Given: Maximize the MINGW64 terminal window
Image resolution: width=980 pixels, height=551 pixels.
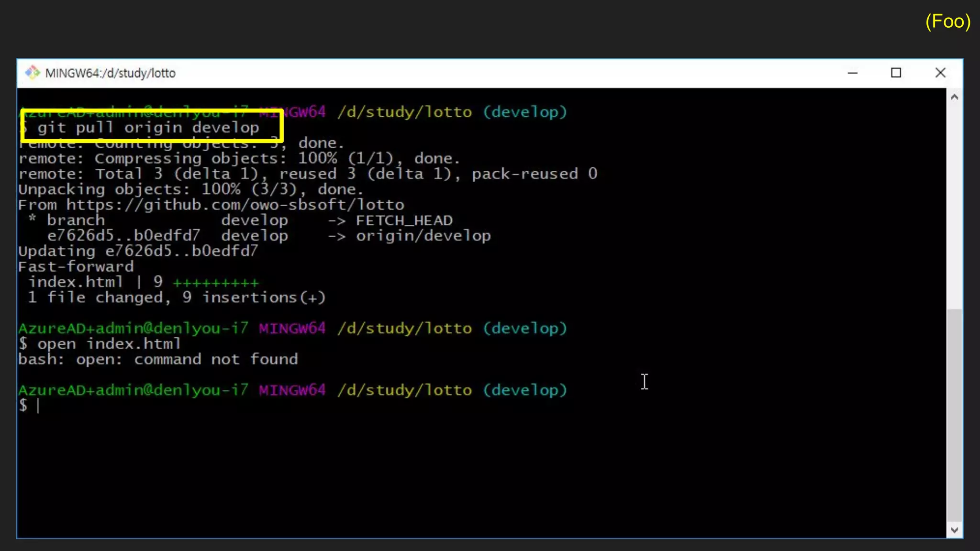Looking at the screenshot, I should coord(896,73).
